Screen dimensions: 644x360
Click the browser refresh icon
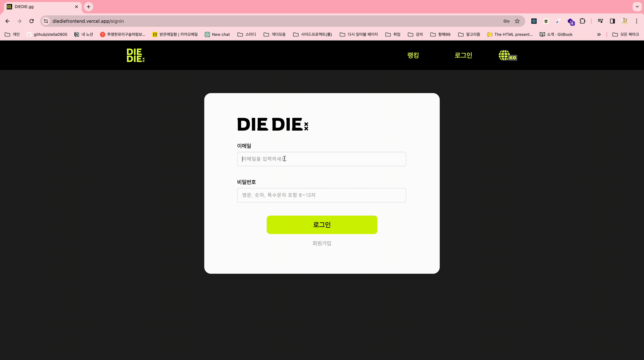click(31, 21)
